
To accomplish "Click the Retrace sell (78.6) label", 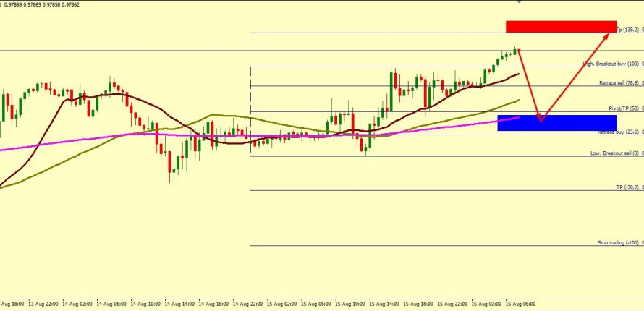I will point(619,83).
